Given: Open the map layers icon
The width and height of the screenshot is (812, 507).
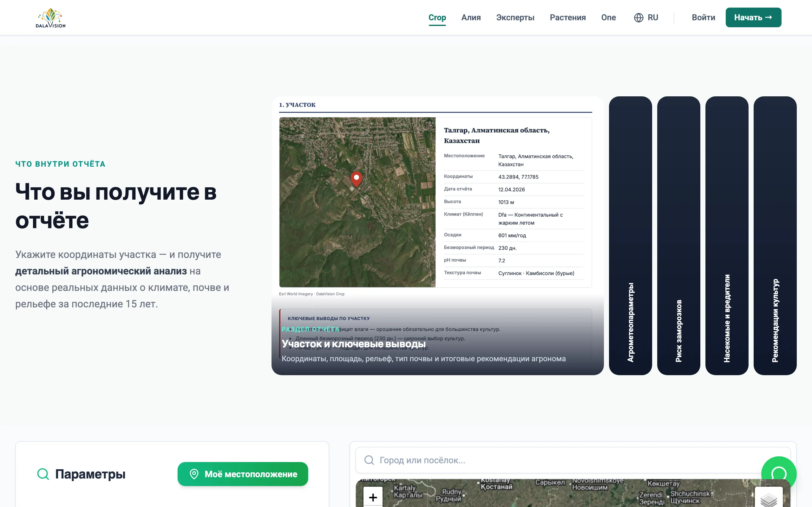Looking at the screenshot, I should [769, 499].
